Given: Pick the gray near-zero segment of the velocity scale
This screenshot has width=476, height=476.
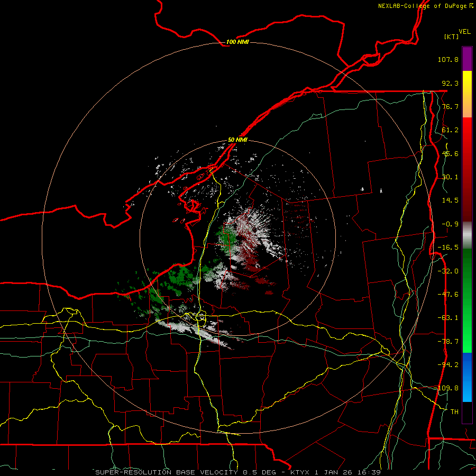Looking at the screenshot, I should point(467,235).
